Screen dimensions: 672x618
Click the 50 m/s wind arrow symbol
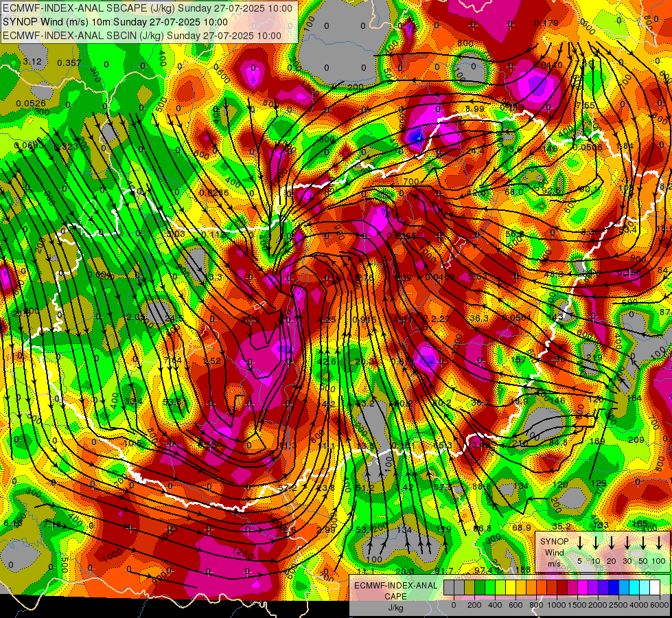(643, 543)
